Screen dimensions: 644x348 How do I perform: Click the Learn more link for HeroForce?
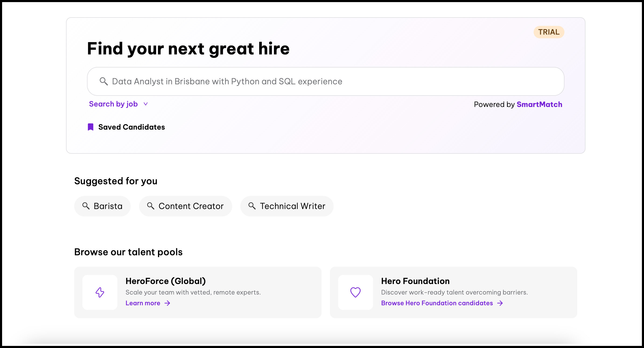pyautogui.click(x=143, y=303)
